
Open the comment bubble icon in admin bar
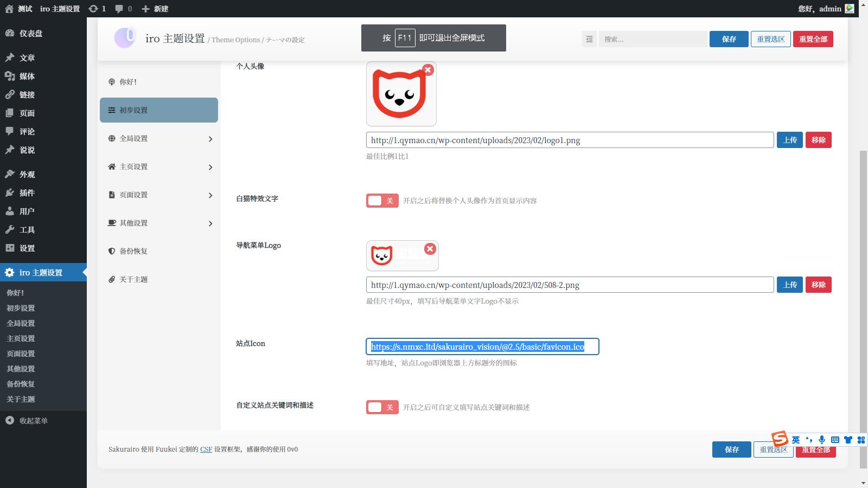point(119,9)
